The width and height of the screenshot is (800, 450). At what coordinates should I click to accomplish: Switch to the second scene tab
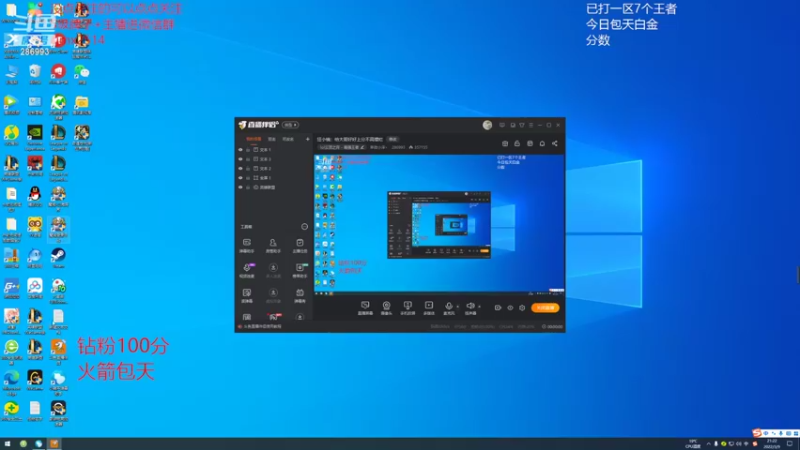(272, 139)
